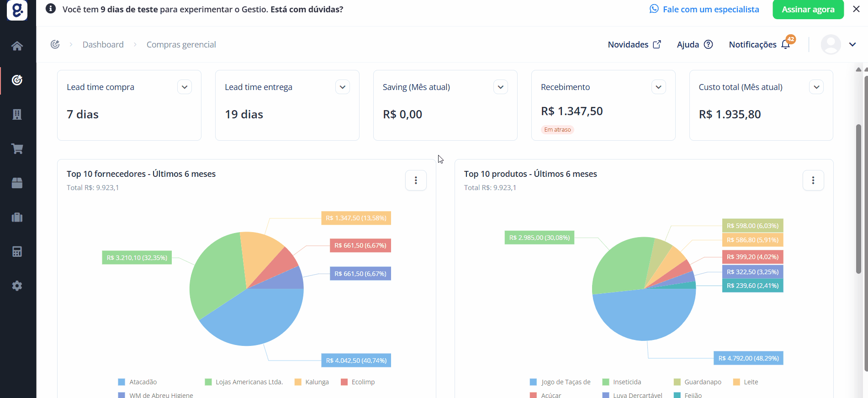This screenshot has width=868, height=398.
Task: Toggle the Inseticida legend entry
Action: pos(622,382)
